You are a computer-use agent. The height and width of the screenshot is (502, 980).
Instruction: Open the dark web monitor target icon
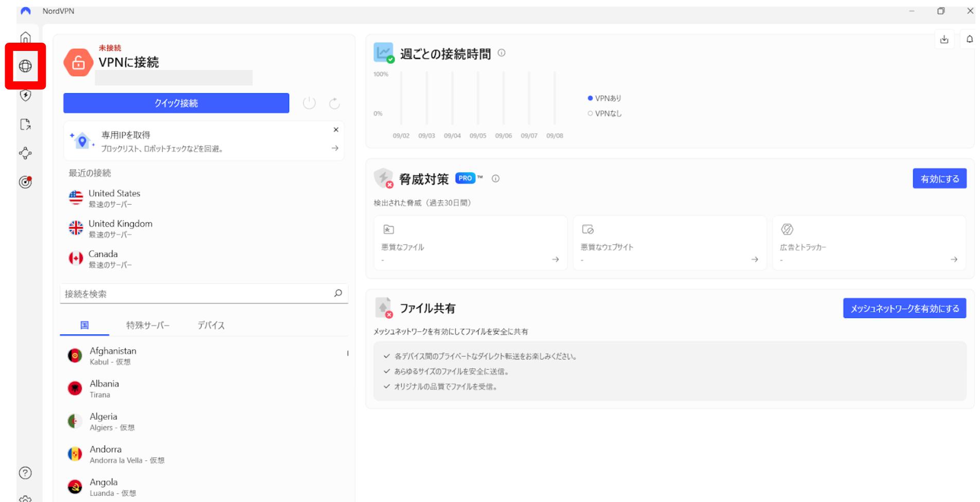click(25, 182)
